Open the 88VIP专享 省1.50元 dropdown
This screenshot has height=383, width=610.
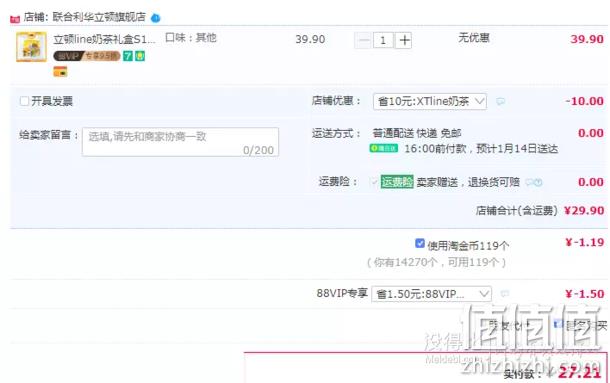(x=431, y=294)
